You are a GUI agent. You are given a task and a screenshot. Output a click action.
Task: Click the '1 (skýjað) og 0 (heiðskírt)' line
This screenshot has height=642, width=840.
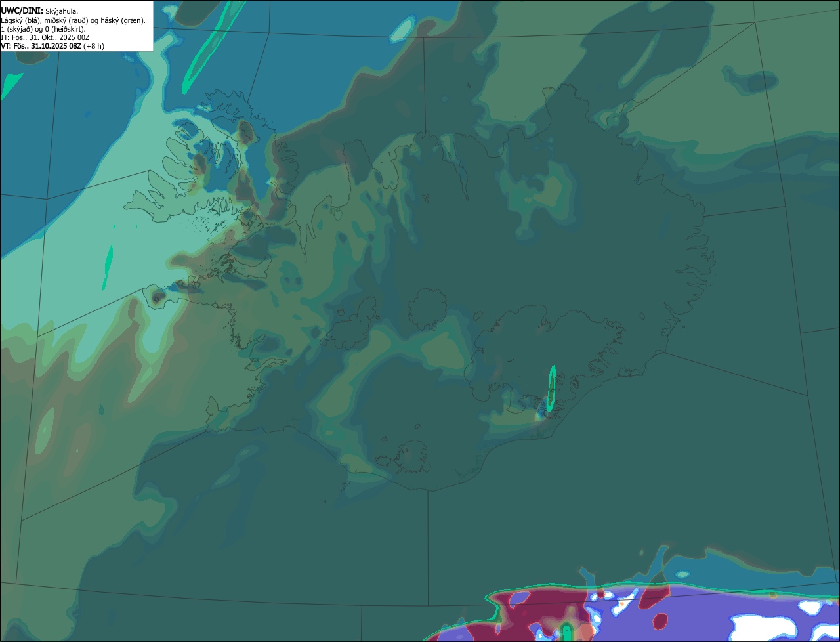(43, 29)
